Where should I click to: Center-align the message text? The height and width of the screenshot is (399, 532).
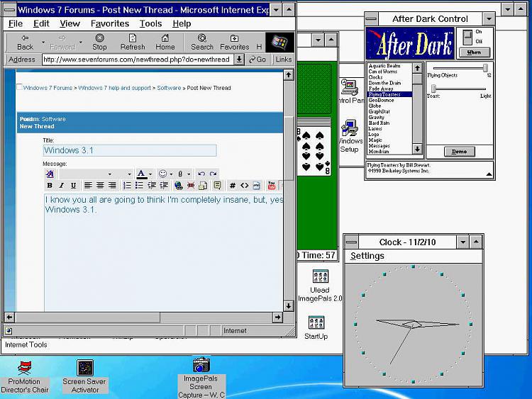(100, 186)
